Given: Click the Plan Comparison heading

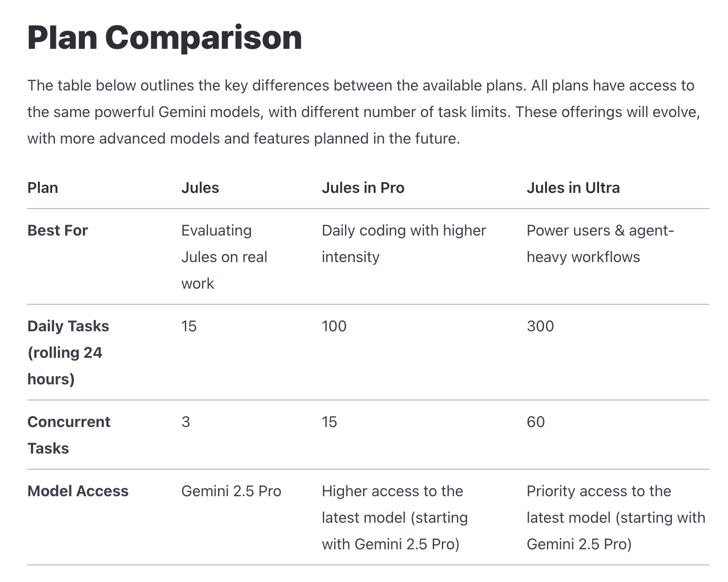Looking at the screenshot, I should click(164, 38).
